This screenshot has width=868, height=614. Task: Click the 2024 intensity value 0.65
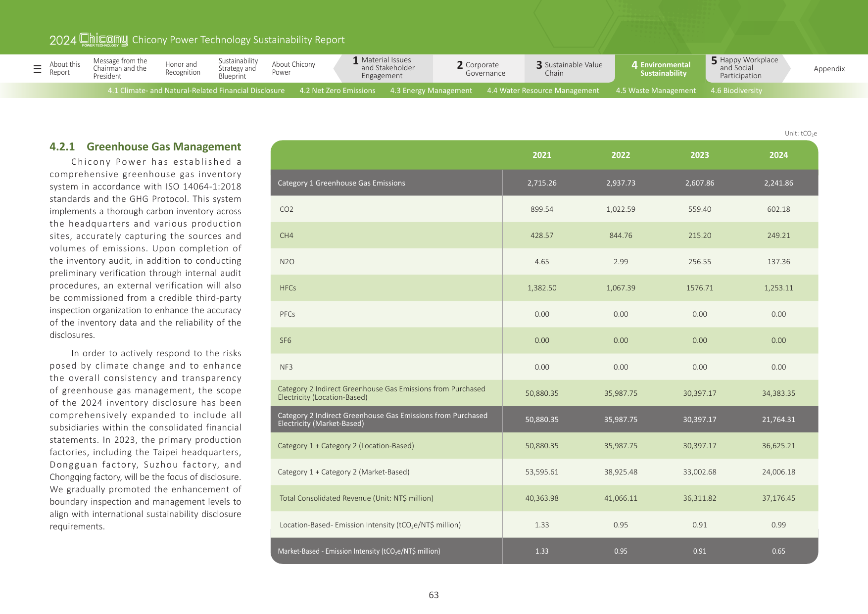pyautogui.click(x=778, y=551)
